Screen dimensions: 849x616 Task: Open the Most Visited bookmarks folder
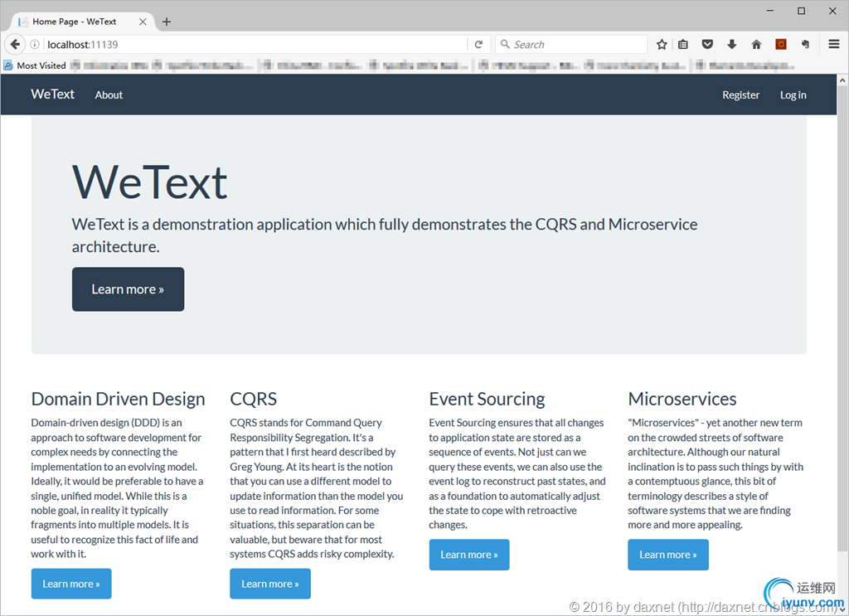click(x=35, y=65)
